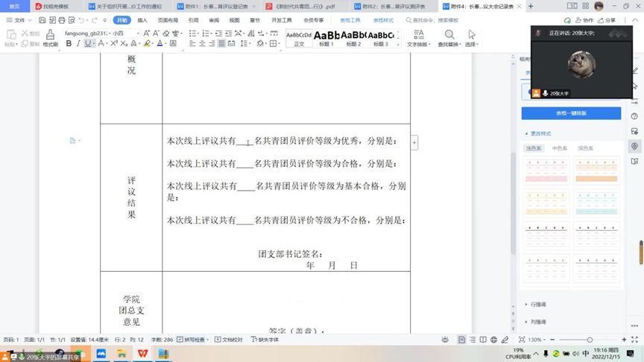The height and width of the screenshot is (362, 644).
Task: Click the fullscreen icon in status bar
Action: [x=634, y=340]
